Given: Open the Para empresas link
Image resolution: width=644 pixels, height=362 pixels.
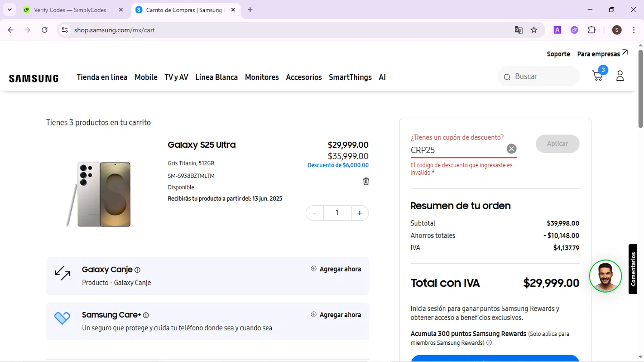Looking at the screenshot, I should pyautogui.click(x=602, y=54).
